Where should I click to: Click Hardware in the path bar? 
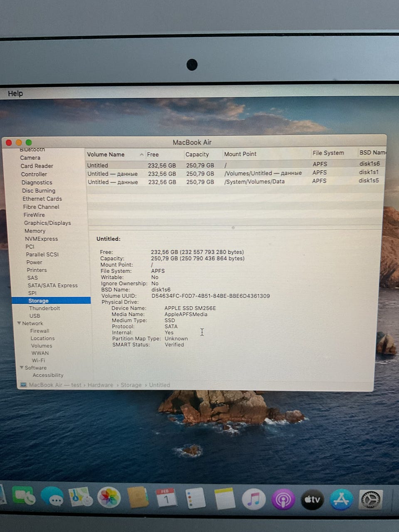pyautogui.click(x=100, y=385)
